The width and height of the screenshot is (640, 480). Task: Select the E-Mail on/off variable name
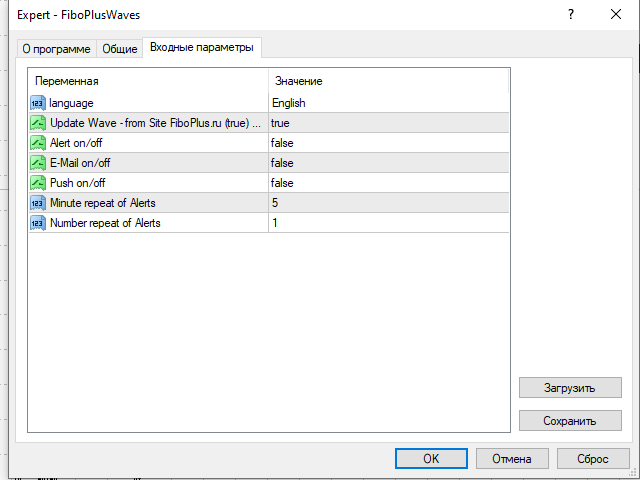[x=80, y=163]
